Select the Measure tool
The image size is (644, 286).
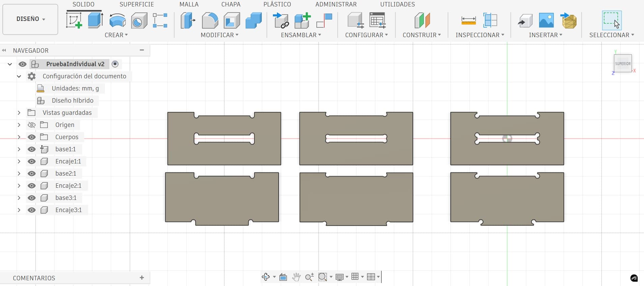pos(469,20)
